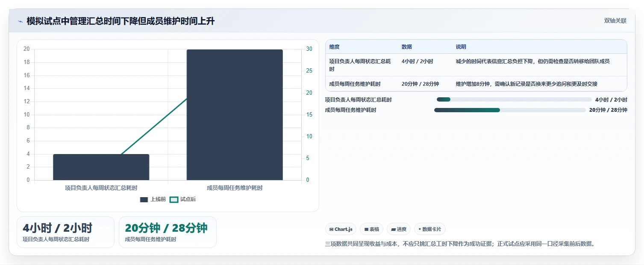Viewport: 644px width, 265px height.
Task: Click the left axis value 20
Action: point(26,49)
